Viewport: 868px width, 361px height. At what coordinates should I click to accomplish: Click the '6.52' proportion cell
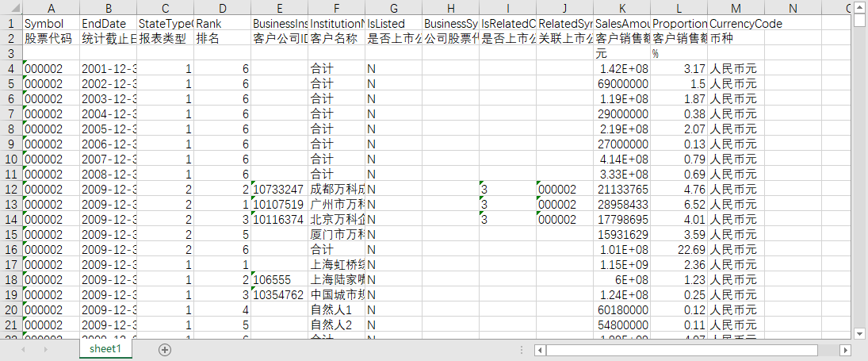point(679,203)
